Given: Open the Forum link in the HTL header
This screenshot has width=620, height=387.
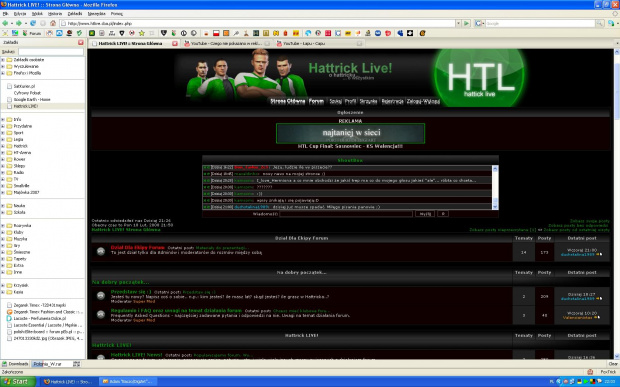Looking at the screenshot, I should (316, 101).
